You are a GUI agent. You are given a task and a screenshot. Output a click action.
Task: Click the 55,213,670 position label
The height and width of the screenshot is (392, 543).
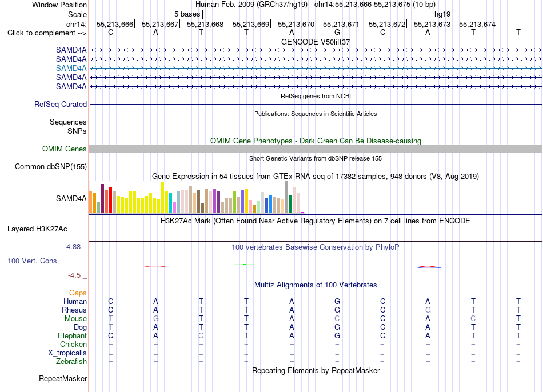coord(296,24)
